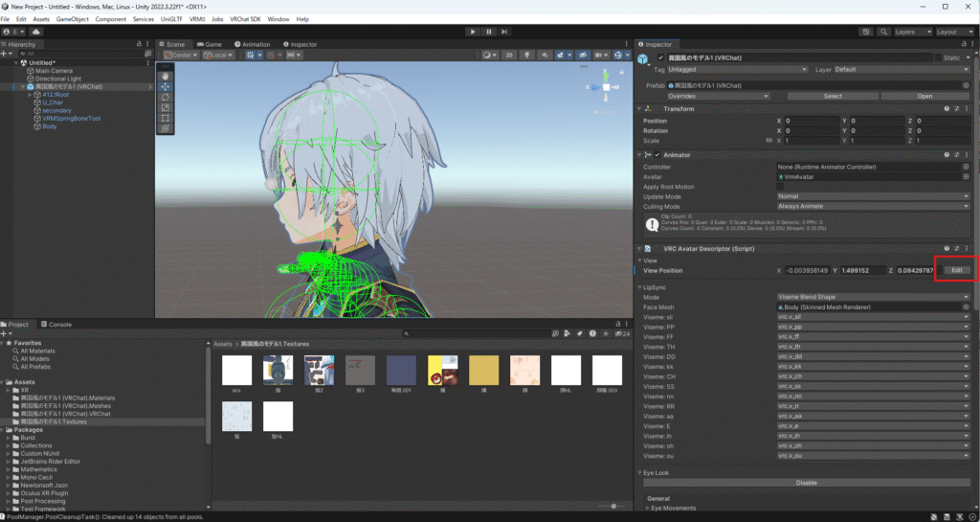Filter favorites star icon in Project
Screen dimensions: 980x522
[605, 334]
